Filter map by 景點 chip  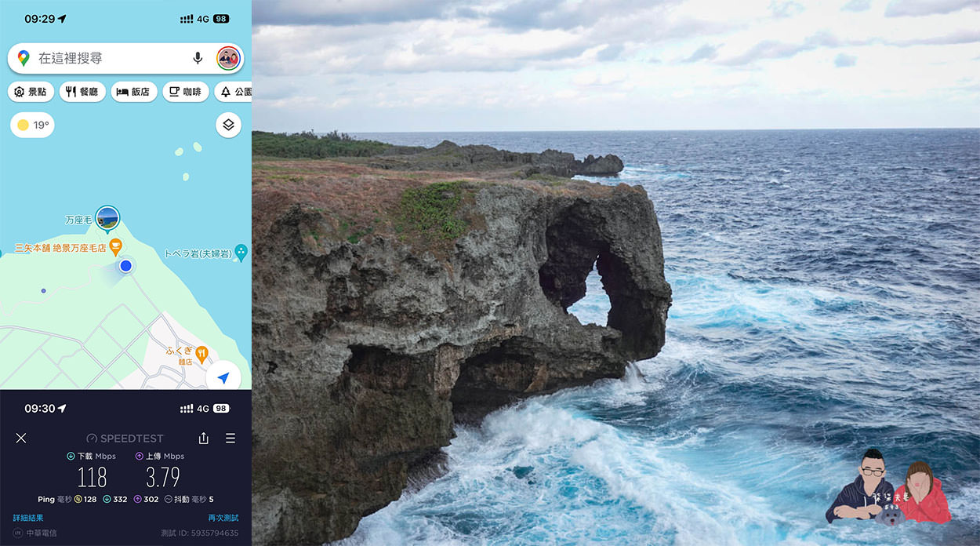pos(31,92)
